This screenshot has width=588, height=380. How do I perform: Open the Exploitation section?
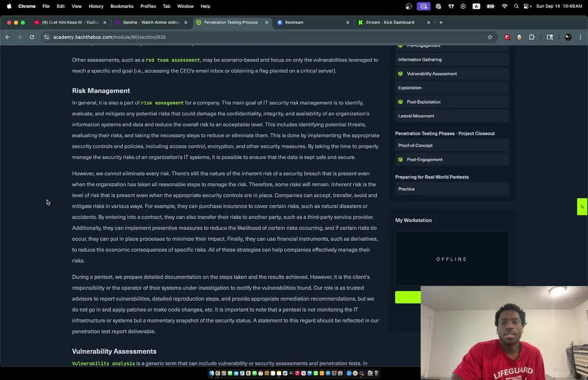(x=451, y=88)
